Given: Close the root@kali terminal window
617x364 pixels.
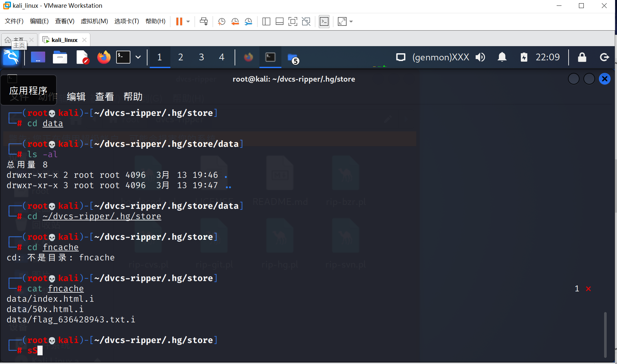Looking at the screenshot, I should 605,79.
